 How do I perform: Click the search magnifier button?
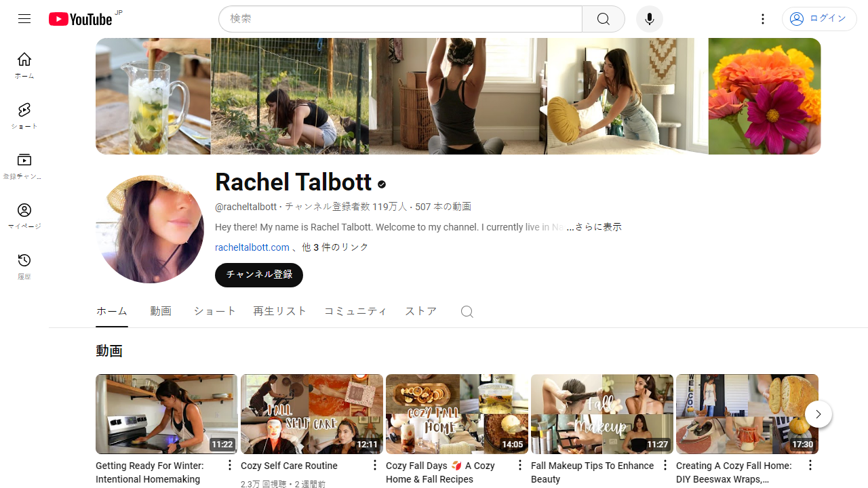pos(603,19)
